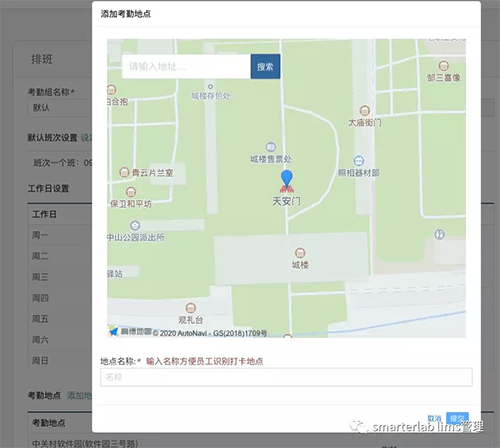Click the 工作日设置 section label
Viewport: 500px width, 448px height.
point(48,189)
